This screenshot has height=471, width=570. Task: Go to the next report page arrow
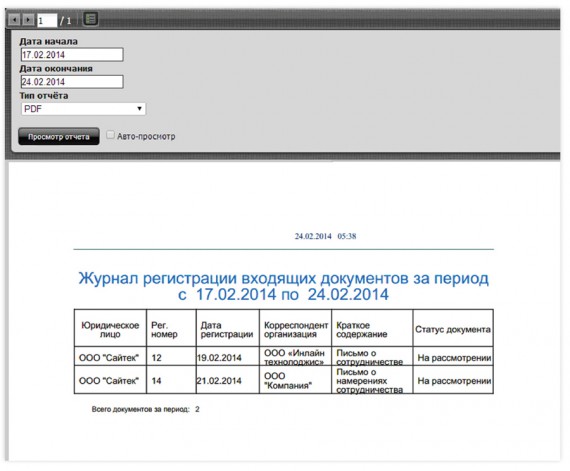point(28,20)
